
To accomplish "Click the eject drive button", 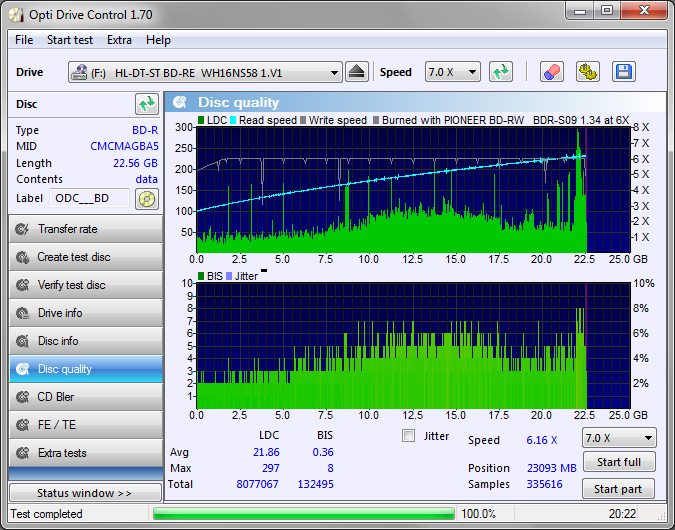I will point(358,72).
